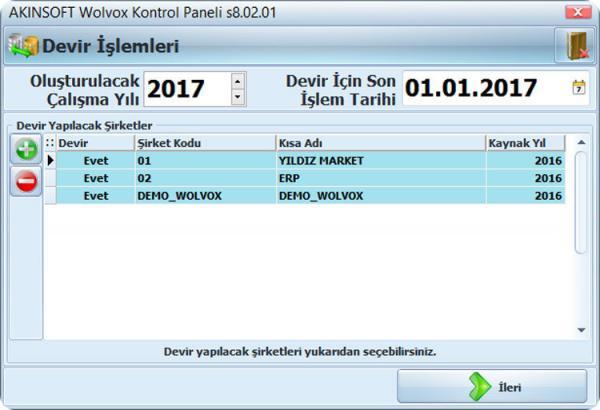Sort by the Kaynak Yıl column header
This screenshot has height=410, width=600.
pos(525,143)
